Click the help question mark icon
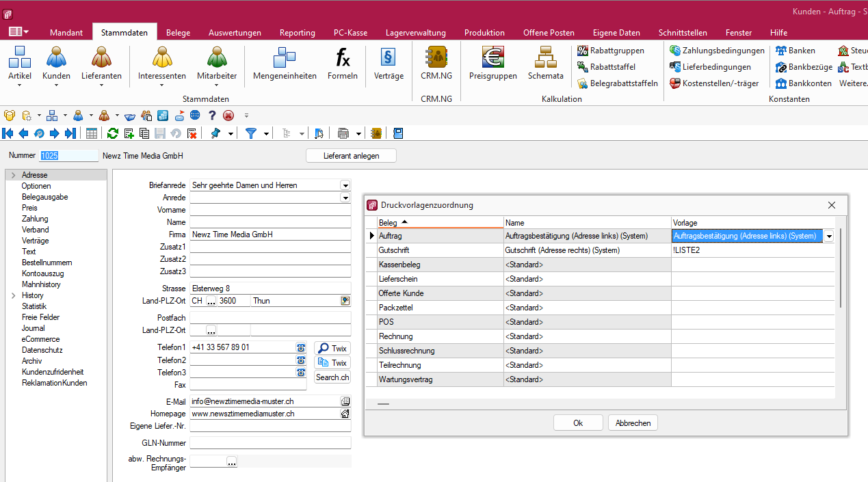868x482 pixels. (x=212, y=116)
